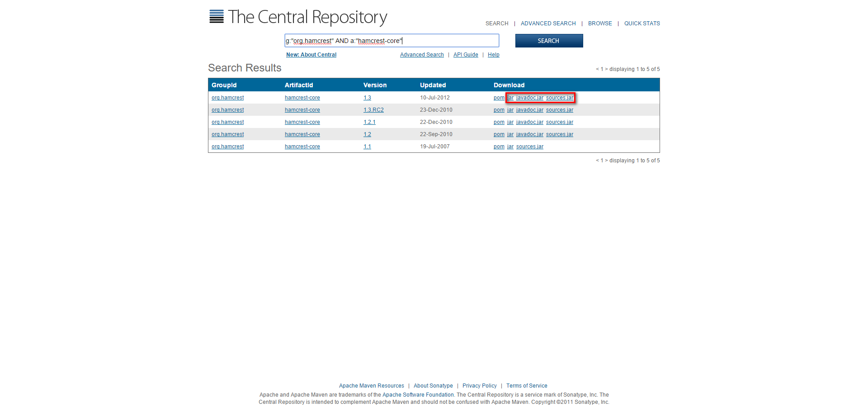The width and height of the screenshot is (868, 412).
Task: Open version 1.2 link
Action: coord(367,134)
